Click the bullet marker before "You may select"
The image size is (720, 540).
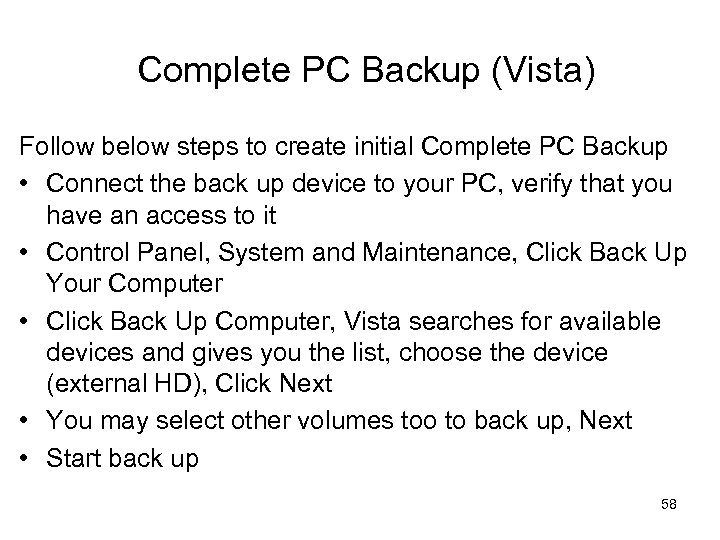click(28, 421)
